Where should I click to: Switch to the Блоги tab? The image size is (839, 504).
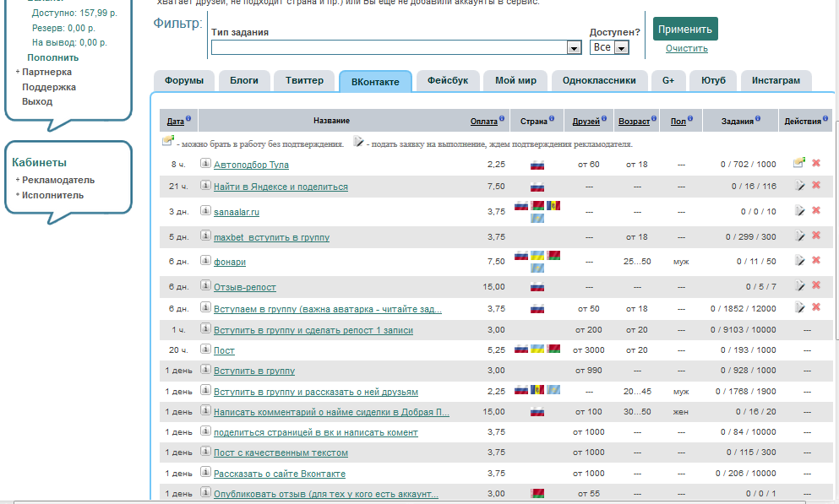tap(244, 81)
